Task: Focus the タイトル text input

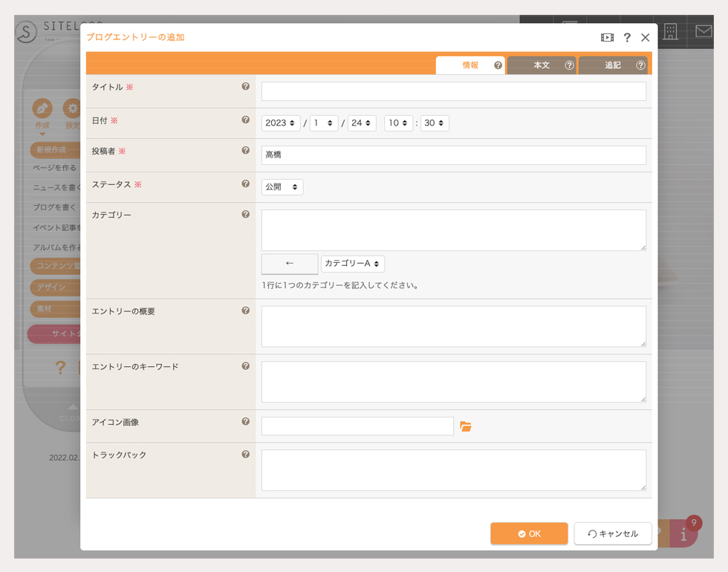Action: [454, 91]
